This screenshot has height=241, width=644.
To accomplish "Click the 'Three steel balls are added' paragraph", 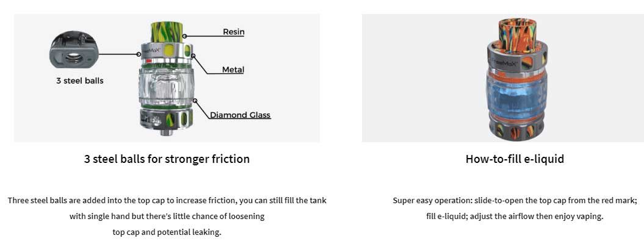I will (167, 217).
